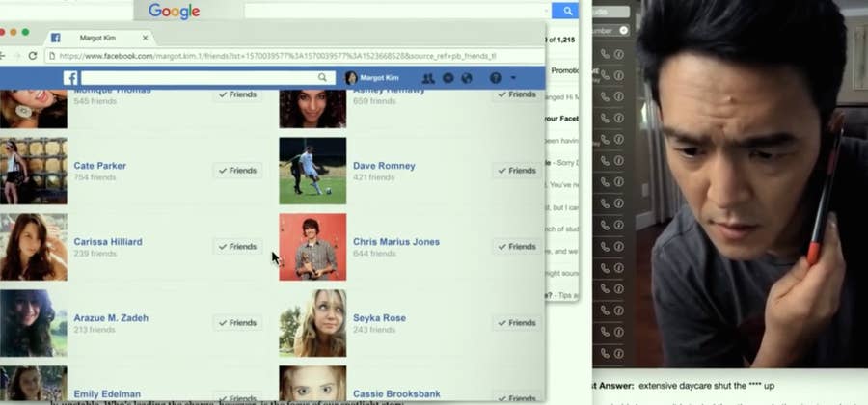The width and height of the screenshot is (868, 405).
Task: Reload the Facebook page
Action: point(33,56)
